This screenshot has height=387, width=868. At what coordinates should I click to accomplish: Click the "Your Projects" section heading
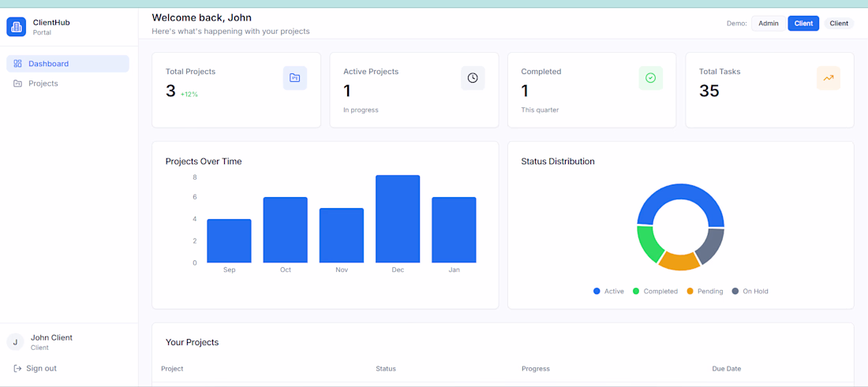coord(192,342)
